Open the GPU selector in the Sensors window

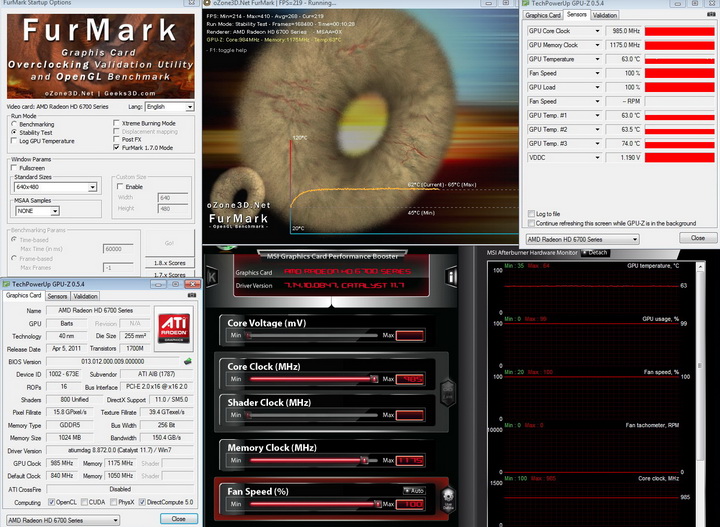click(x=582, y=239)
